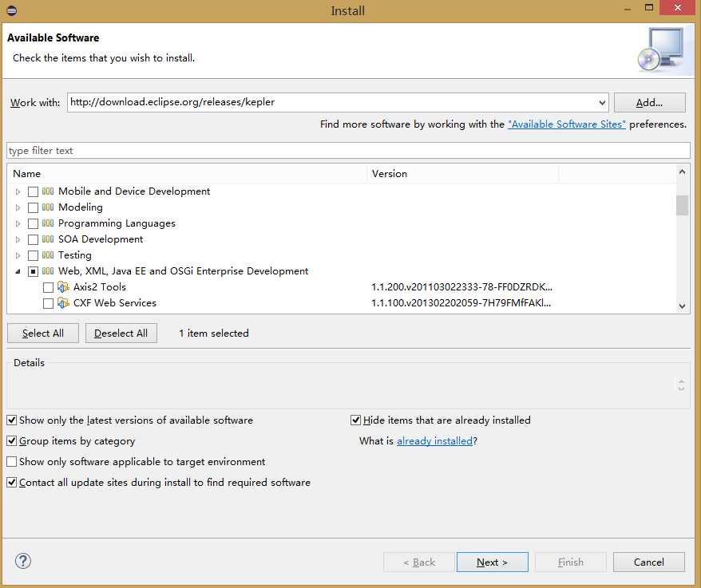This screenshot has width=701, height=588.
Task: Check the Testing checkbox
Action: pyautogui.click(x=33, y=255)
